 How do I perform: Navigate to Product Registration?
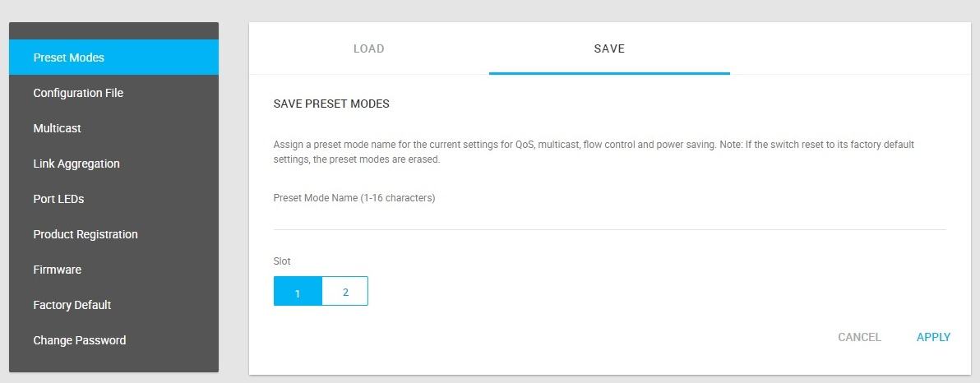pos(86,234)
